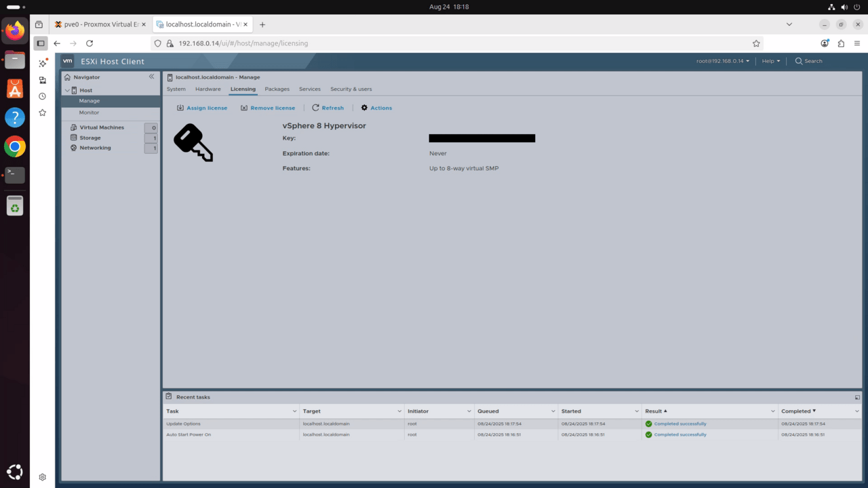Click the Virtual Machines count badge
Viewport: 868px width, 488px height.
[x=151, y=127]
